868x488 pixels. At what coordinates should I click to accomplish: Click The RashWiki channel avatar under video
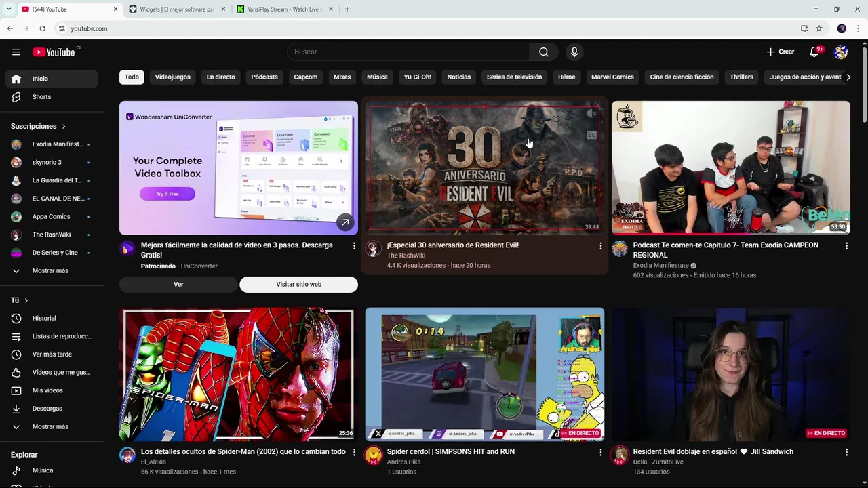pos(374,249)
